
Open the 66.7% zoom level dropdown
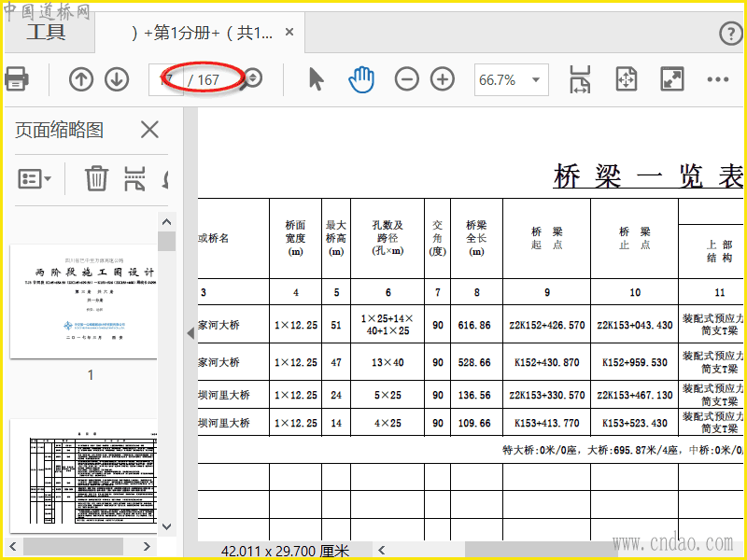tap(511, 79)
